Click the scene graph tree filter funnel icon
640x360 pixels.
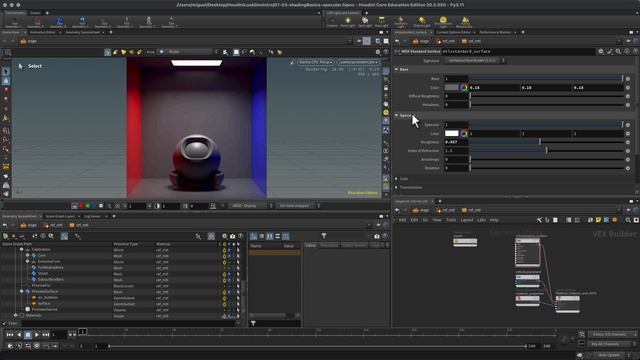tap(324, 236)
